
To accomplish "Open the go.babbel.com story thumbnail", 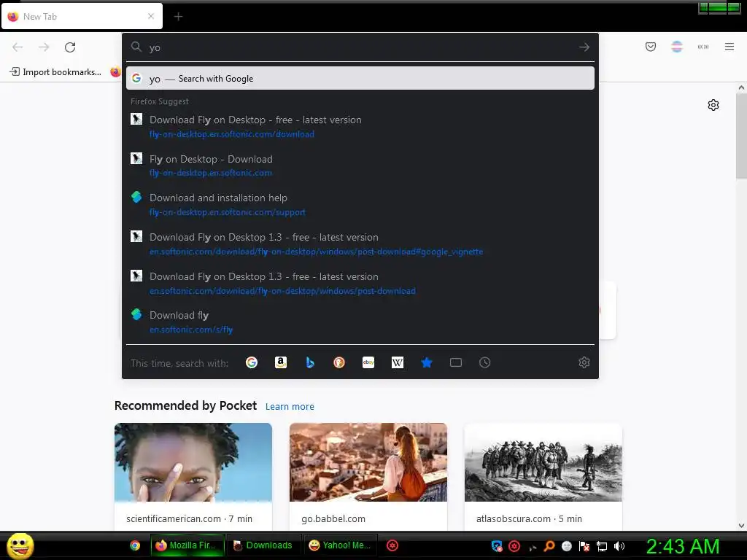I will (x=368, y=462).
